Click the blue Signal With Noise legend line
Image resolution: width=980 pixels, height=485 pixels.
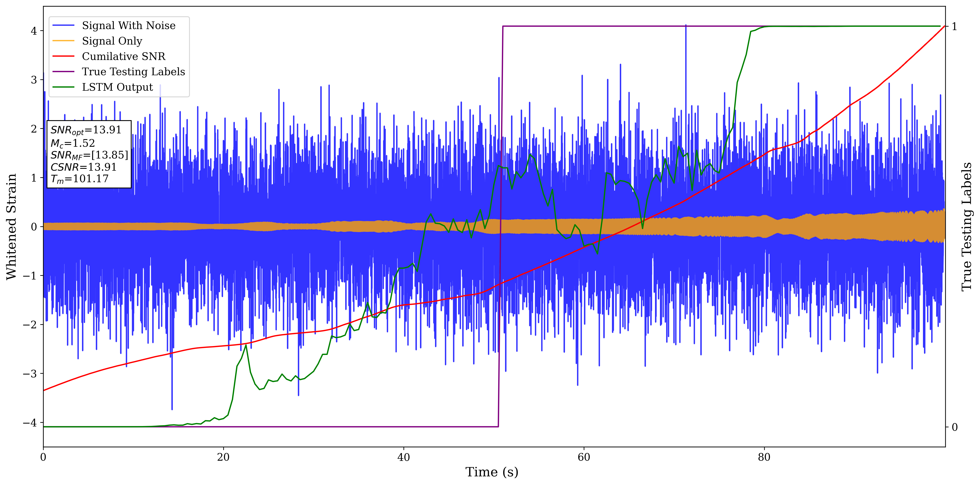(63, 26)
